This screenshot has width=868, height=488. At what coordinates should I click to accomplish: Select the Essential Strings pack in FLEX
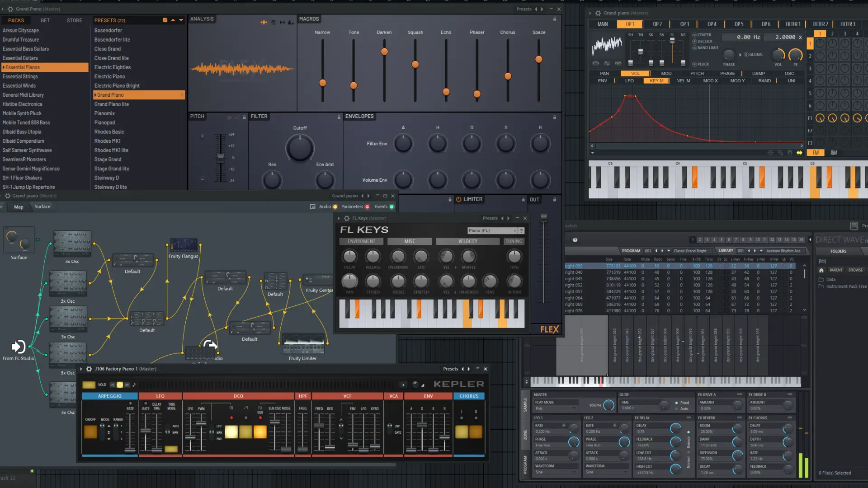pyautogui.click(x=44, y=77)
